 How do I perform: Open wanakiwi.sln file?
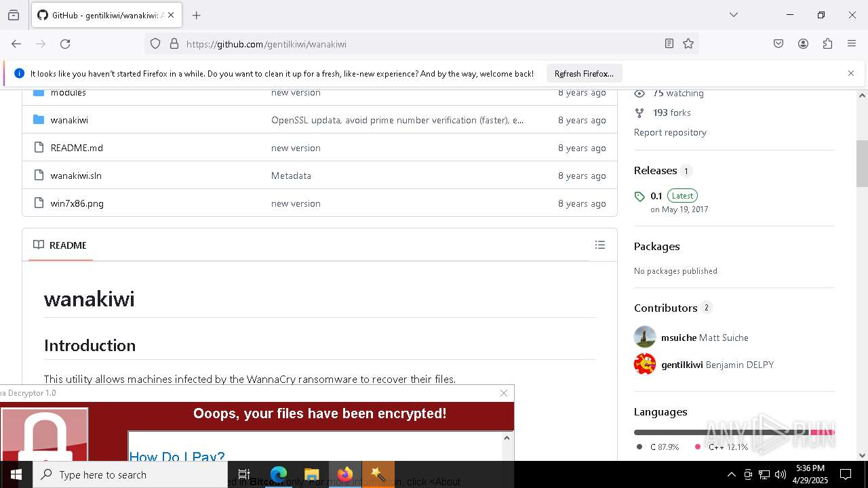pos(76,176)
